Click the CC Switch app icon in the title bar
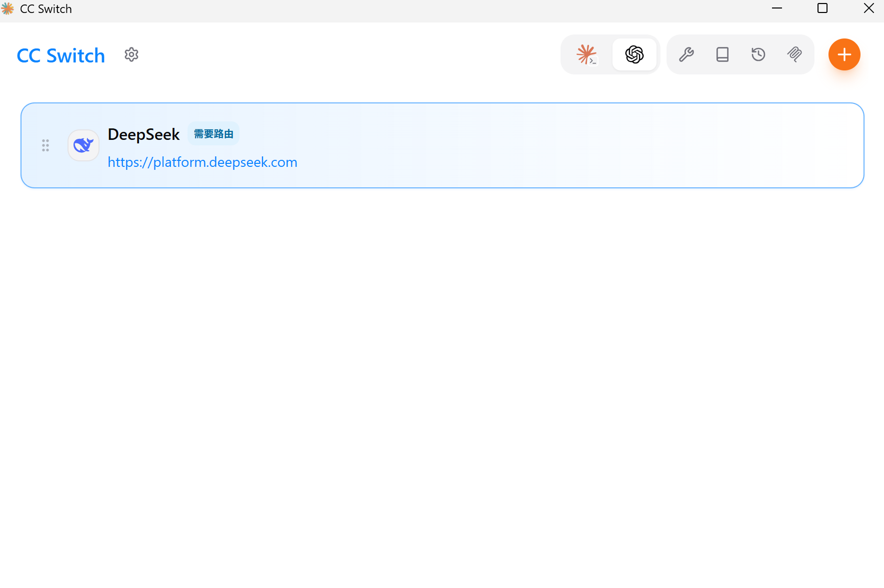Image resolution: width=884 pixels, height=588 pixels. 7,8
